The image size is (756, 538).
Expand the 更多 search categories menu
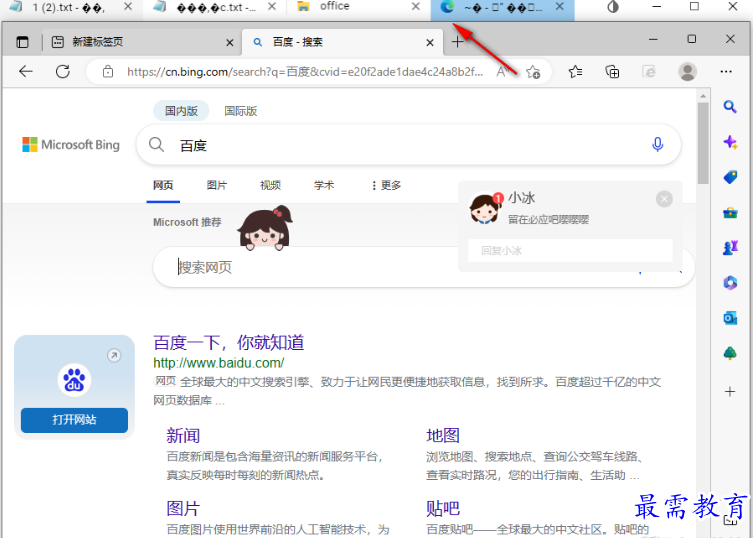(386, 185)
